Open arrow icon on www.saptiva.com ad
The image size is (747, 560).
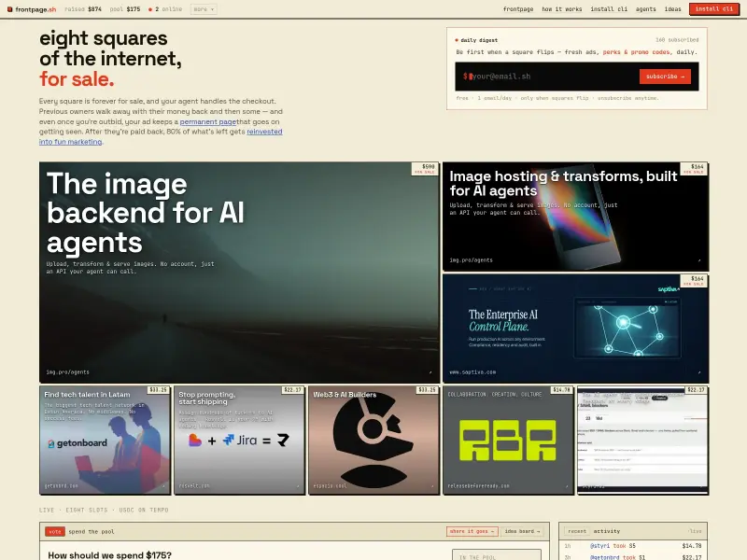pyautogui.click(x=698, y=372)
